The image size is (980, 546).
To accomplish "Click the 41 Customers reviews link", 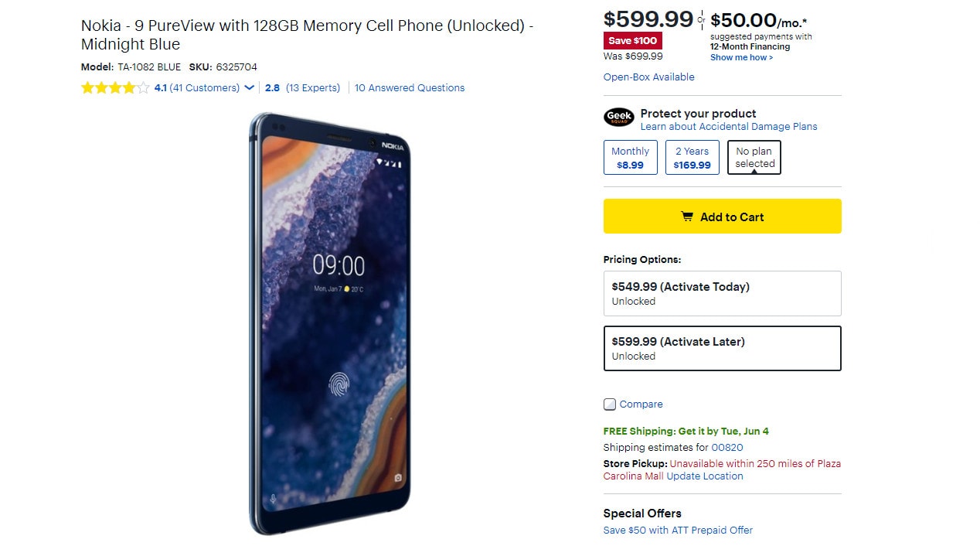I will (204, 88).
